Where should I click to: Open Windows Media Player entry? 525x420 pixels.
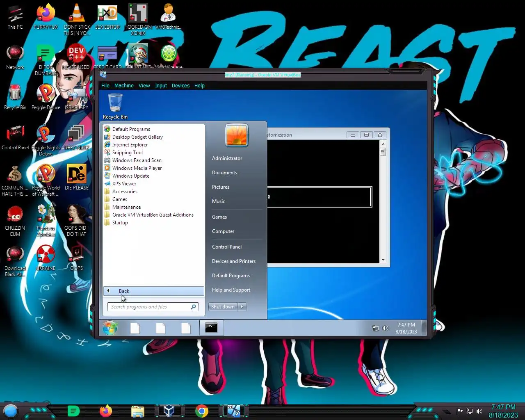(154, 168)
